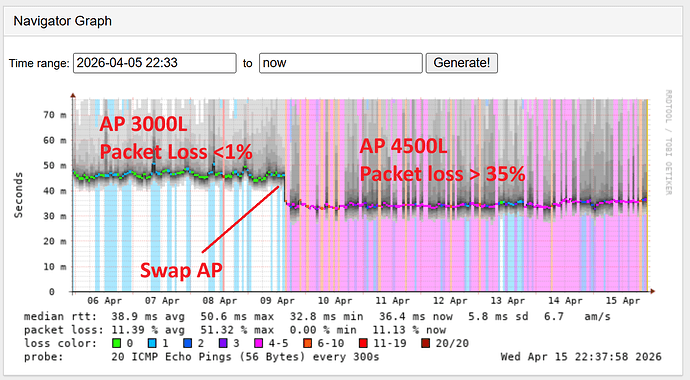
Task: Click the red loss color 11-19 swatch
Action: point(363,343)
